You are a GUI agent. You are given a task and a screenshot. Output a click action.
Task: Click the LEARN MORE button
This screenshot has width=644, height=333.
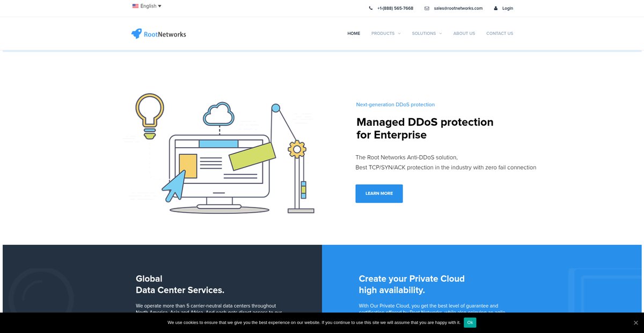pyautogui.click(x=379, y=193)
